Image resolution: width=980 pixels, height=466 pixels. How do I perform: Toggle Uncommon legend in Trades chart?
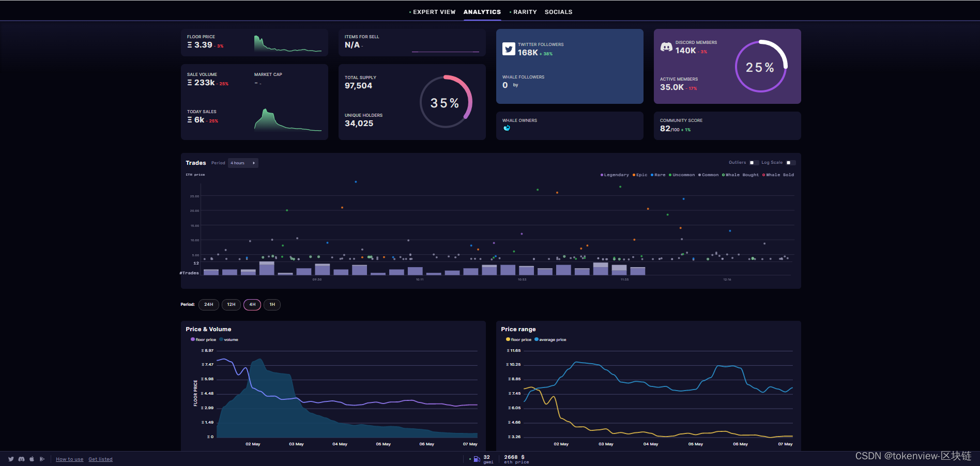682,175
